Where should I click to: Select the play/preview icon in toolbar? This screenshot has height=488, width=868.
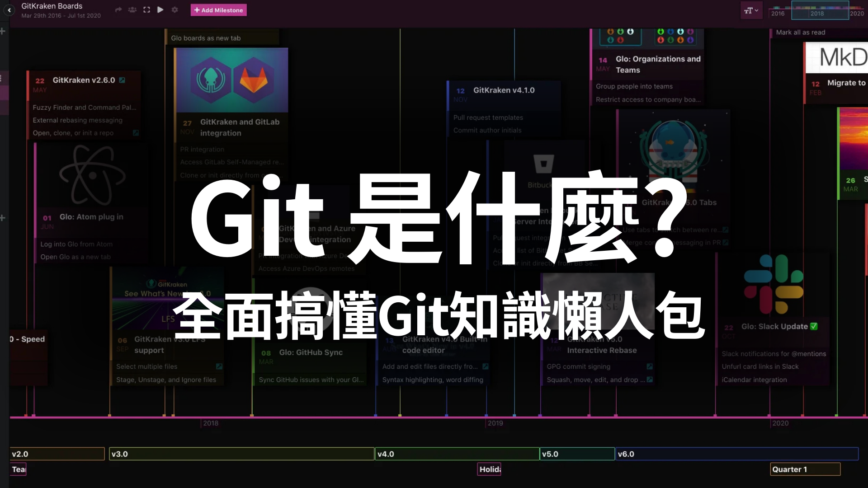[x=160, y=9]
